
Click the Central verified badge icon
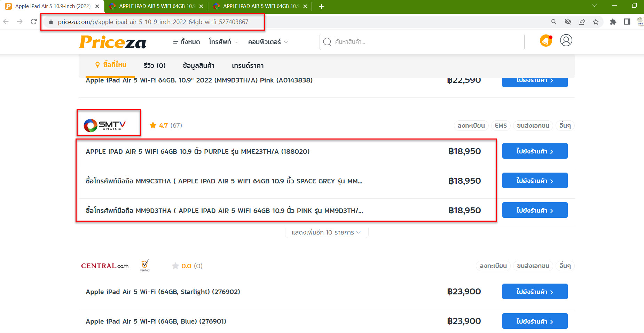(x=145, y=265)
